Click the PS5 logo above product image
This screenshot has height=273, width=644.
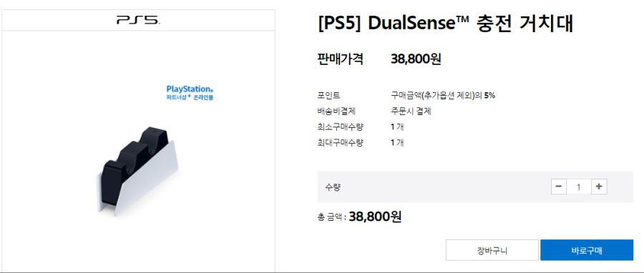(138, 20)
